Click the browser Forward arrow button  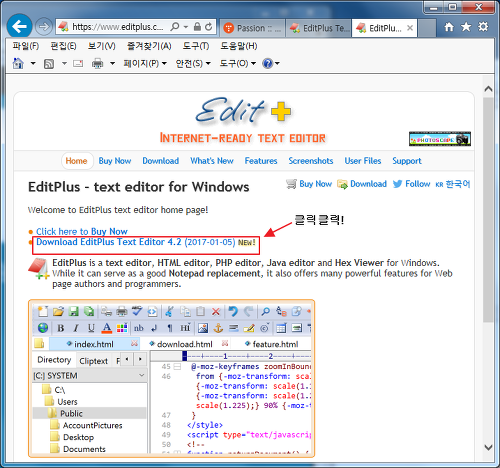[x=44, y=27]
